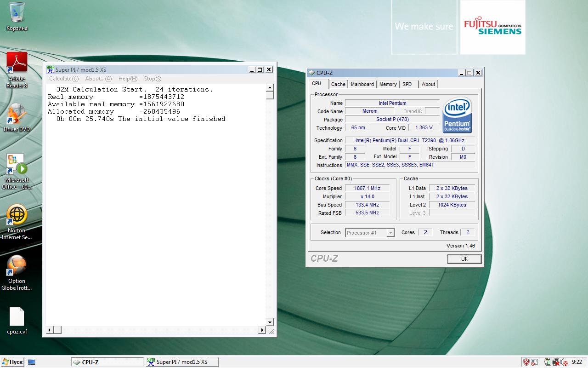Viewport: 588px width, 368px height.
Task: Select the Microsoft Office desktop shortcut
Action: pos(17,171)
